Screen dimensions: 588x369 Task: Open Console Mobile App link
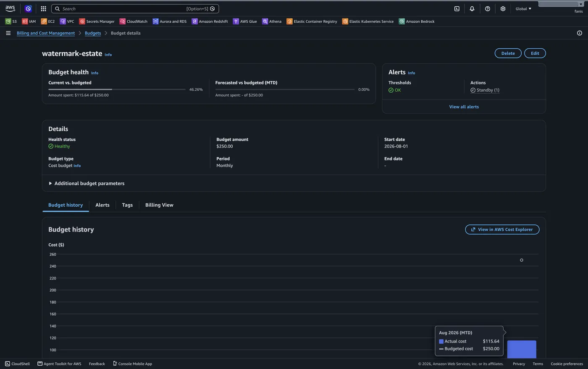(133, 364)
